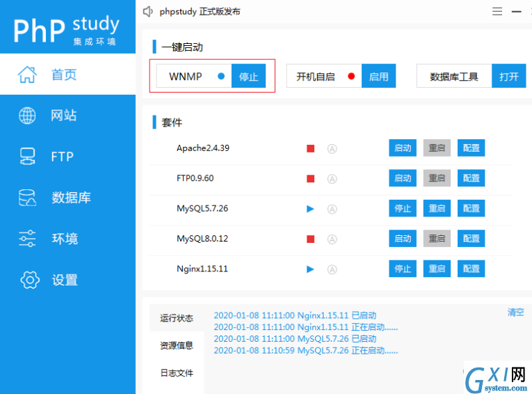Image resolution: width=532 pixels, height=394 pixels.
Task: Click phpstudy 正式版发布 announcement text
Action: [x=200, y=12]
